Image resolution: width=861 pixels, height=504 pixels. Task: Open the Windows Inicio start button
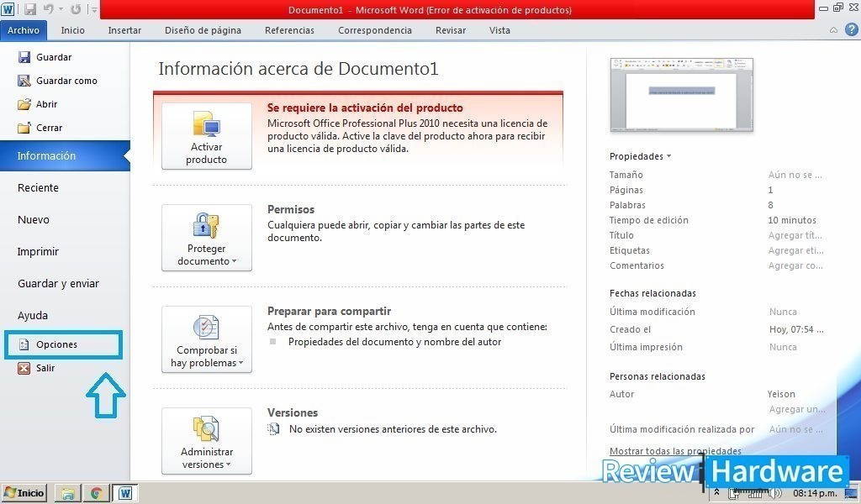(24, 492)
